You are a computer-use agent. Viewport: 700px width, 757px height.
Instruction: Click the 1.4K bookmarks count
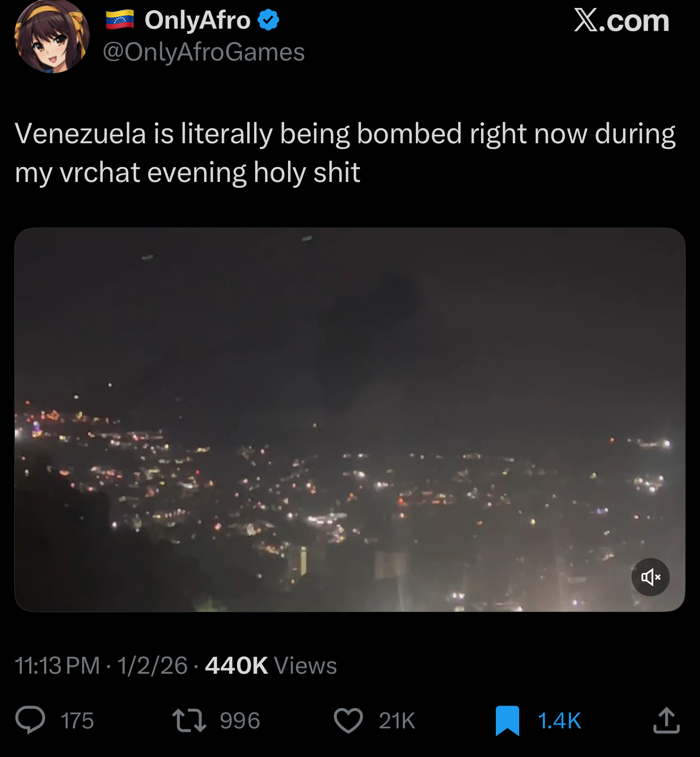pyautogui.click(x=559, y=721)
